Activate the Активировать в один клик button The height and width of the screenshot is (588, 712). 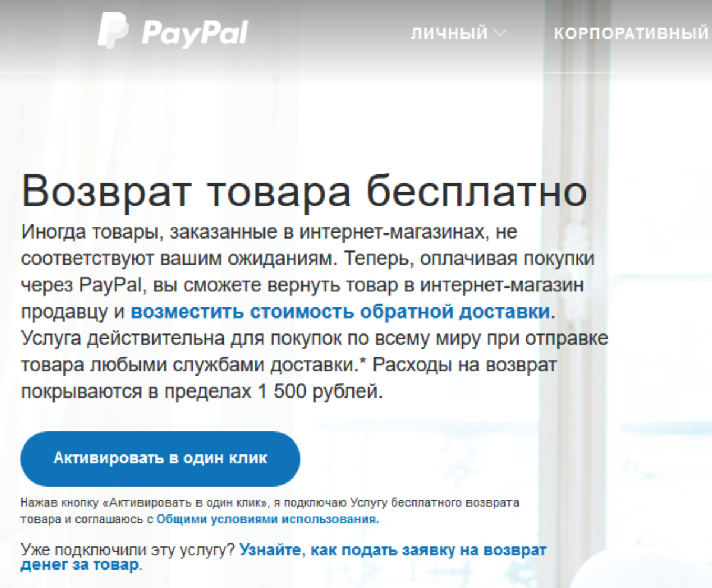point(160,459)
